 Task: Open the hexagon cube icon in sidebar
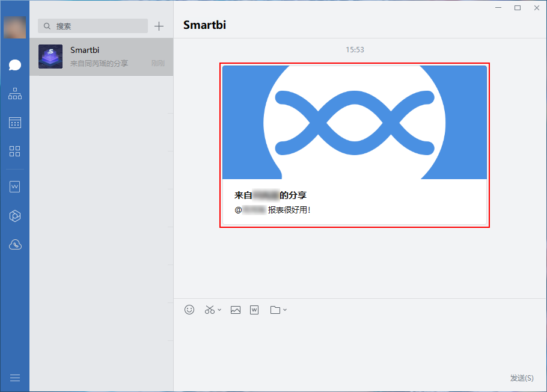(15, 216)
